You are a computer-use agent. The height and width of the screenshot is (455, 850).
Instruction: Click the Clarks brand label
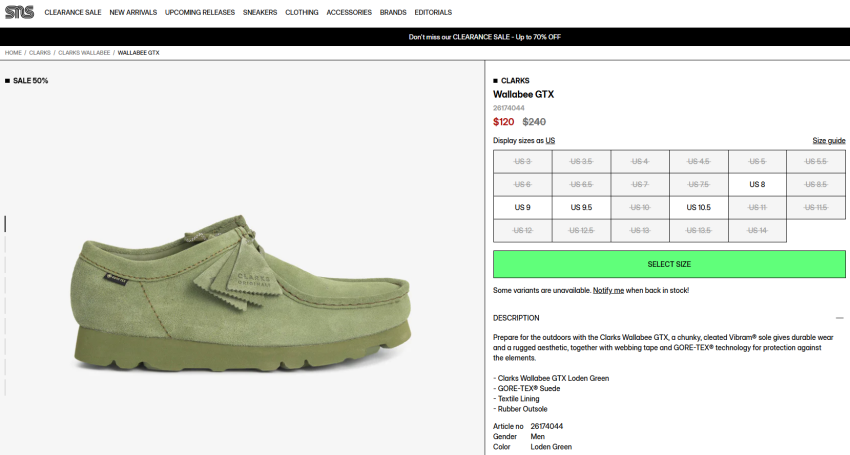pyautogui.click(x=515, y=80)
